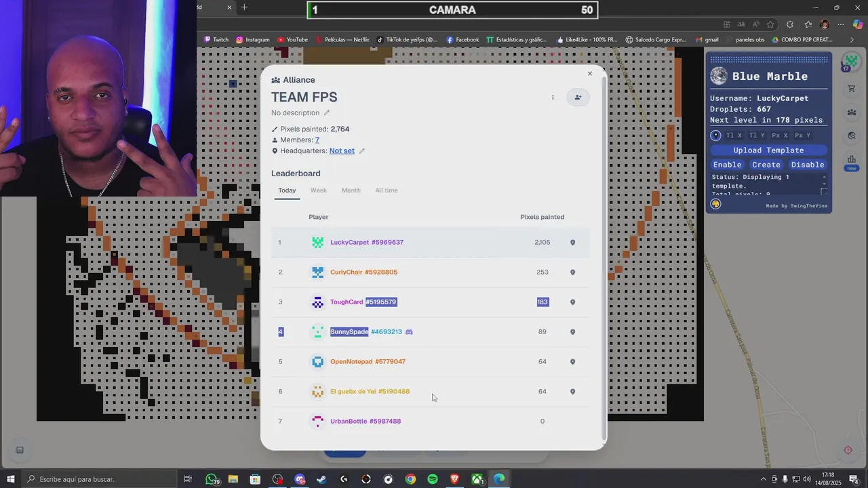868x488 pixels.
Task: Click the profile avatar with level 17
Action: point(850,62)
